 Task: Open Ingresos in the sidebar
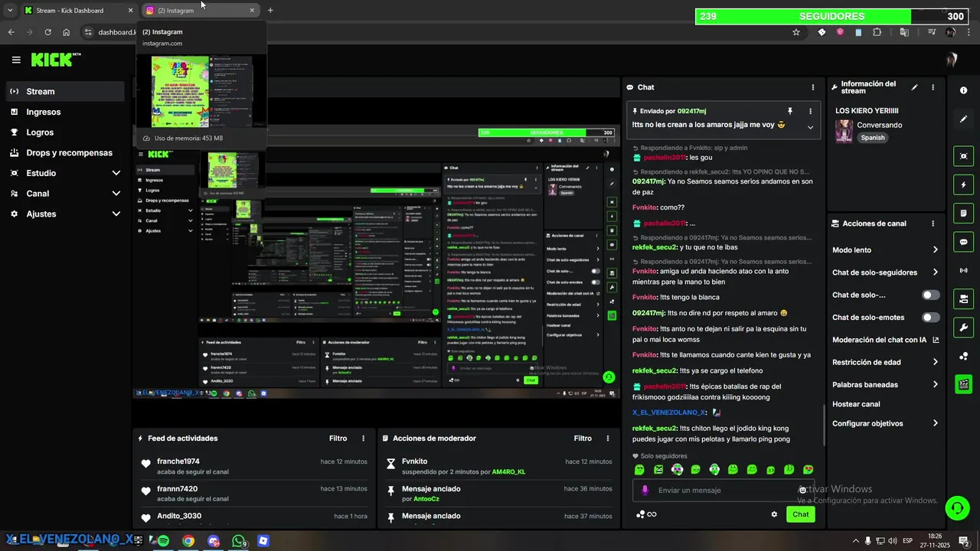[x=64, y=112]
